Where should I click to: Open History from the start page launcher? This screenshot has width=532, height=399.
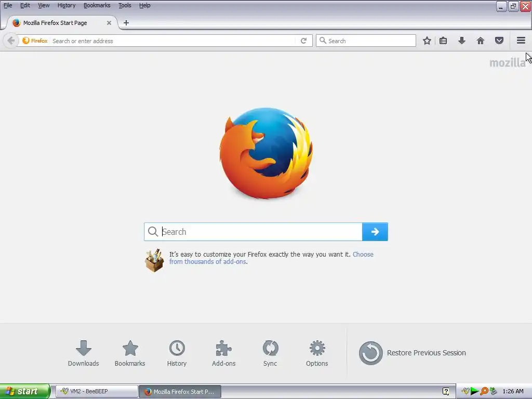point(177,353)
